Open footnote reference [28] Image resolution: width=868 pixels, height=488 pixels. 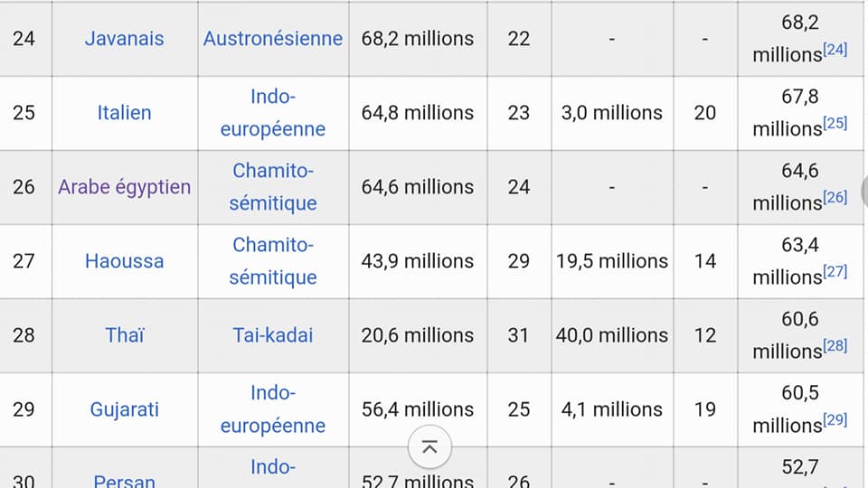(835, 347)
